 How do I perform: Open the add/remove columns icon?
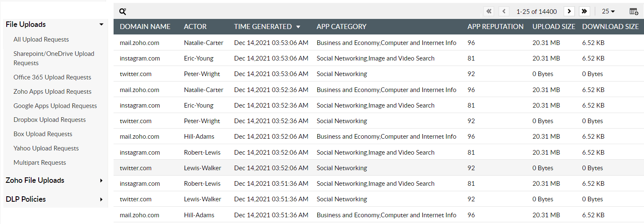point(633,11)
